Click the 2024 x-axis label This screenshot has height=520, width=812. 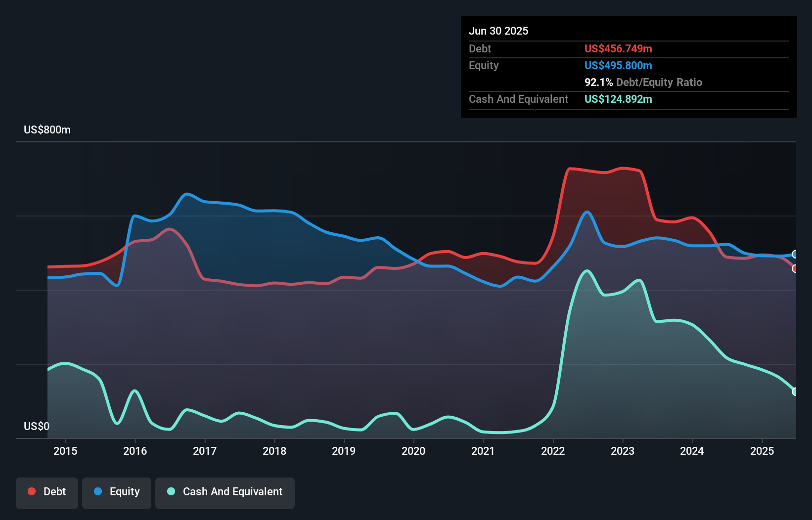coord(692,451)
